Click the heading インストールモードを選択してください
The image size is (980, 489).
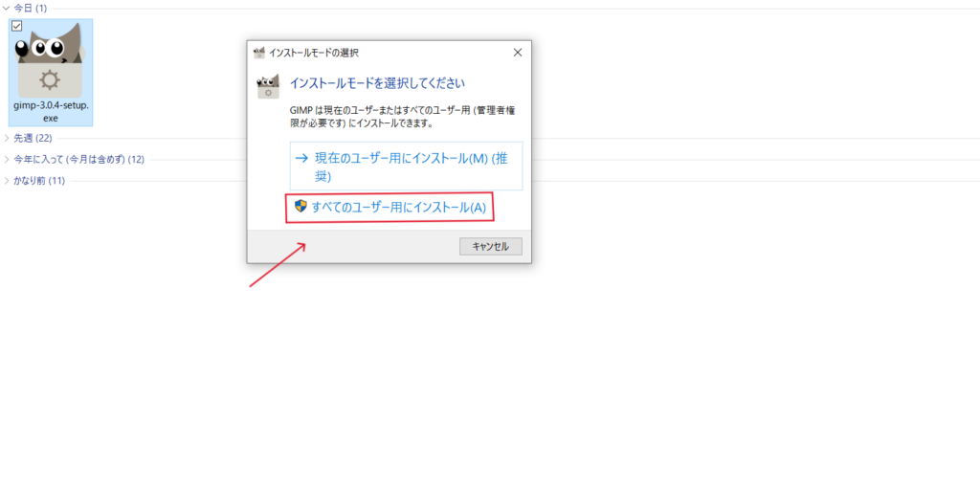[378, 82]
